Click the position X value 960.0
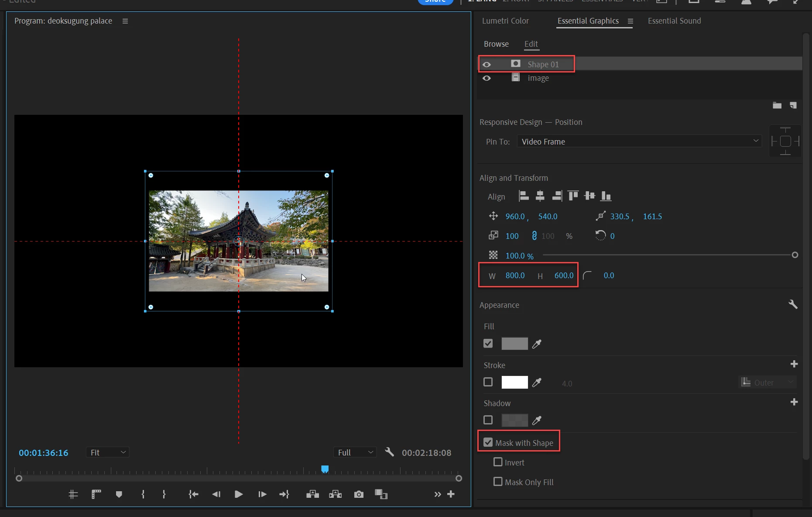 pyautogui.click(x=515, y=217)
